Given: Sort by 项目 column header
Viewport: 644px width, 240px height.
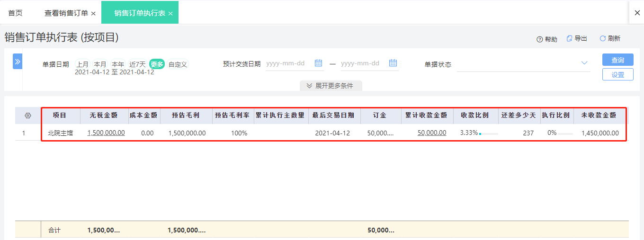Looking at the screenshot, I should pos(60,116).
